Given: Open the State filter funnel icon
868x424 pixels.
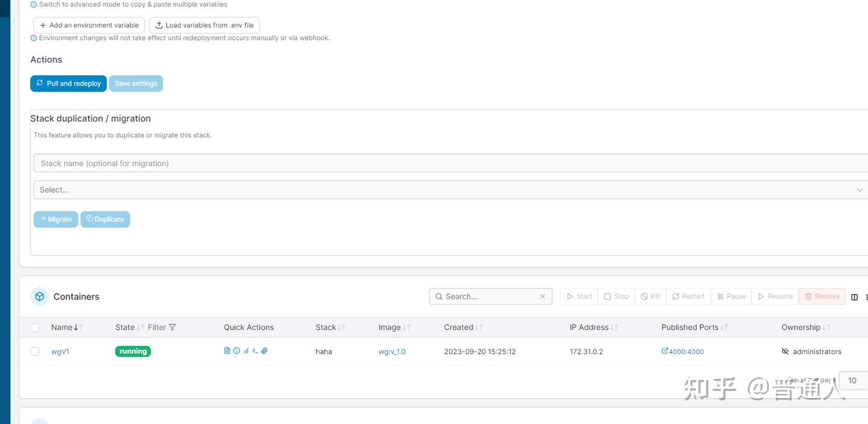Looking at the screenshot, I should (x=172, y=327).
